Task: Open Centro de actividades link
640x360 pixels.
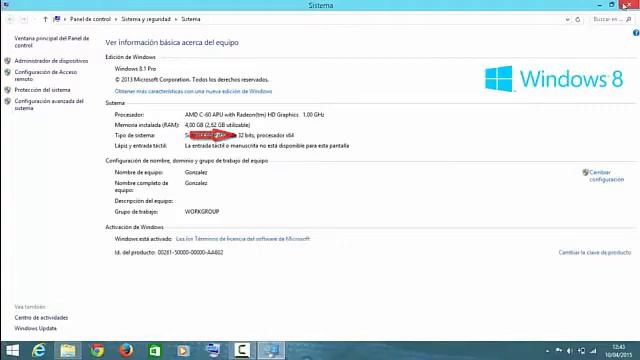Action: (x=41, y=318)
